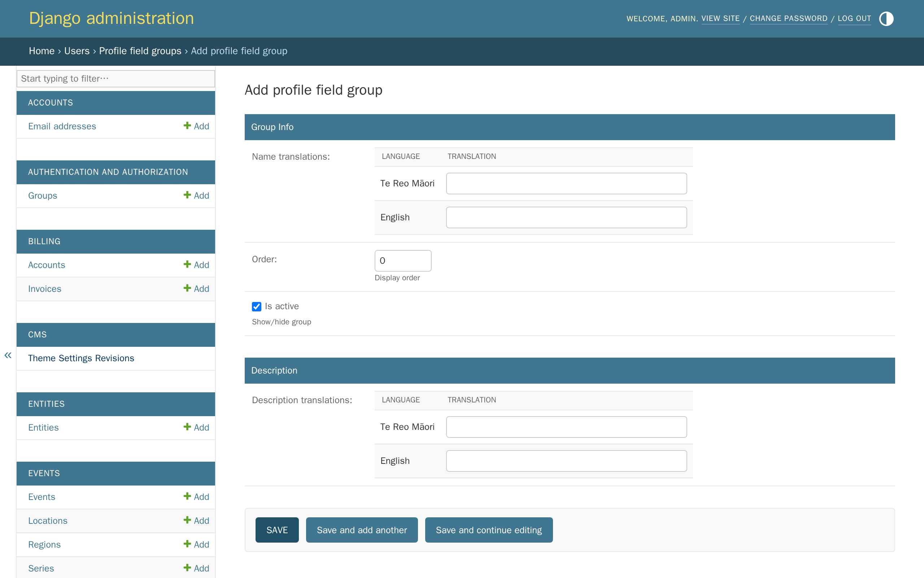This screenshot has width=924, height=578.
Task: Open the Django administration title link
Action: pyautogui.click(x=112, y=18)
